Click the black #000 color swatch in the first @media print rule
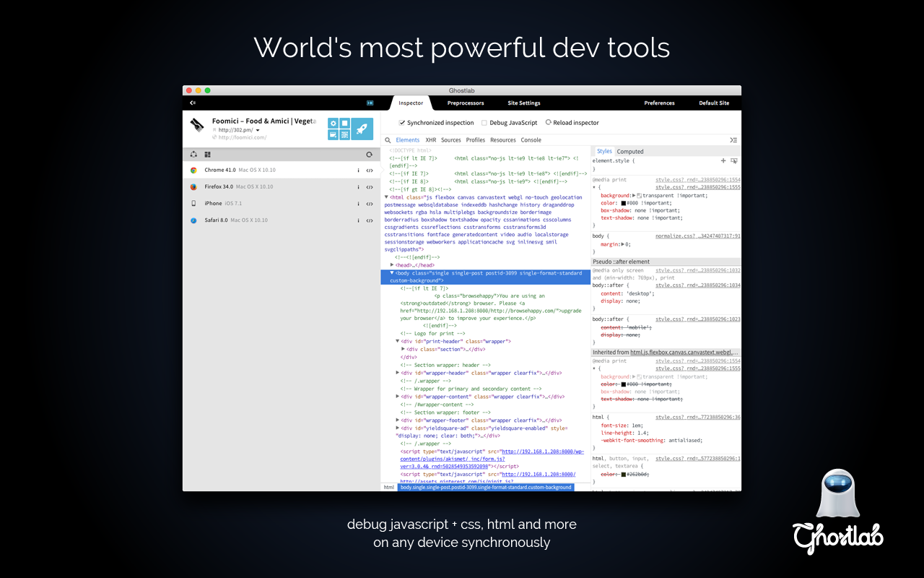The height and width of the screenshot is (578, 924). (x=624, y=203)
